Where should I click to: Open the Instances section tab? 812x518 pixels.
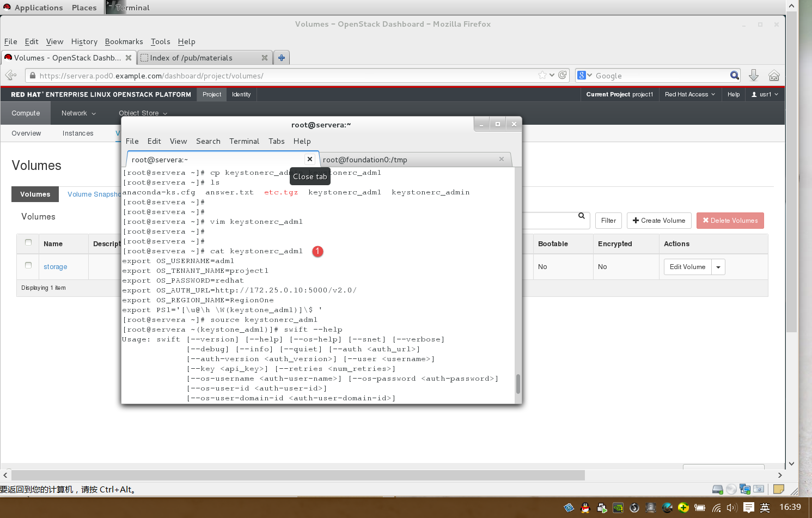click(x=78, y=133)
